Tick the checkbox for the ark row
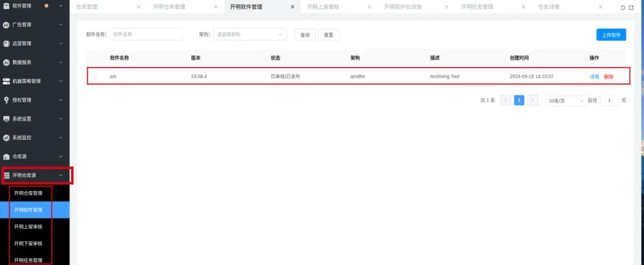Image resolution: width=644 pixels, height=265 pixels. 95,76
